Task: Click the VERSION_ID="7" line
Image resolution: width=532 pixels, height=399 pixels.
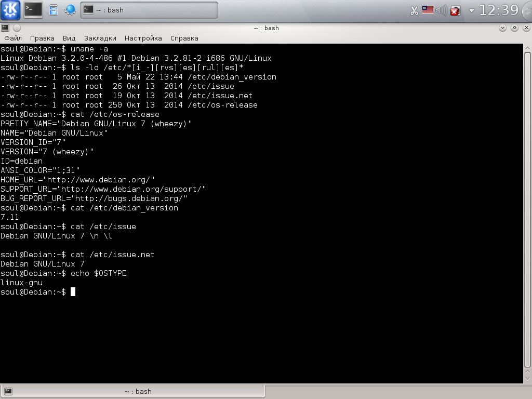Action: pos(33,142)
